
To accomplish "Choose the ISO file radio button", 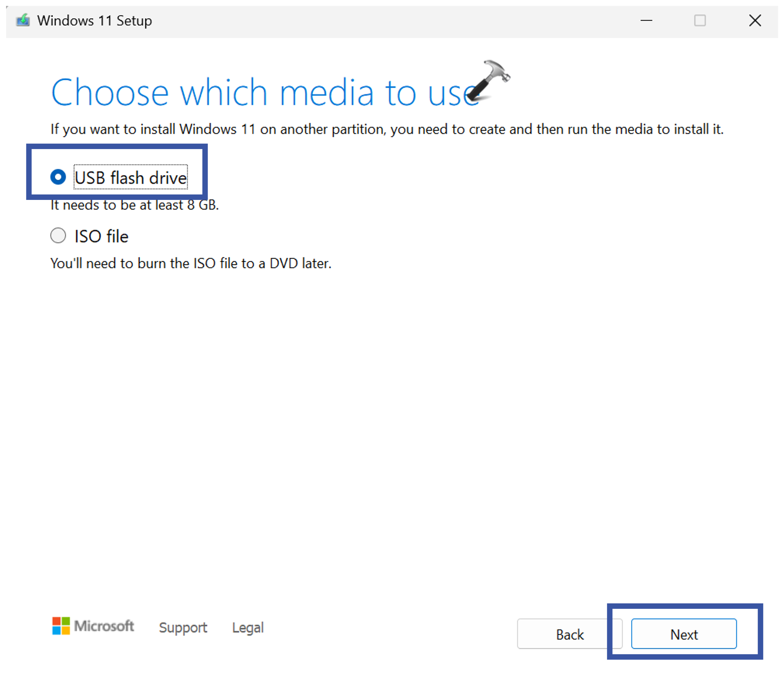I will tap(58, 236).
